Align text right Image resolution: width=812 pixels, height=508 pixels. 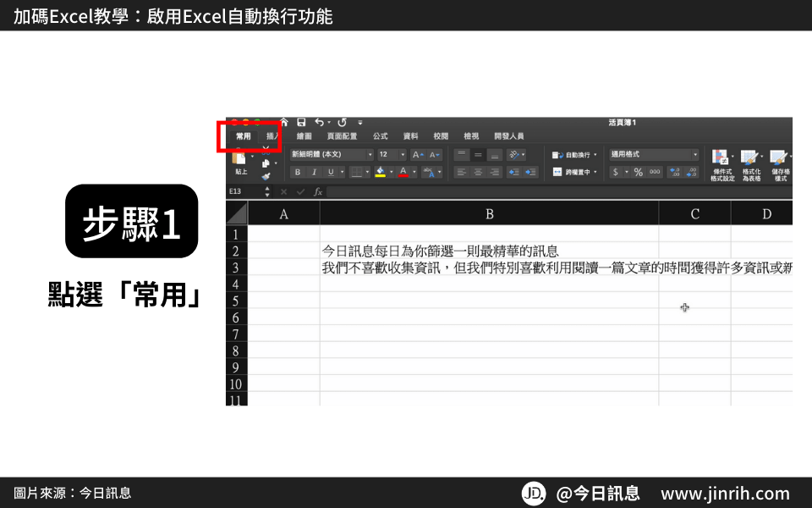point(495,172)
